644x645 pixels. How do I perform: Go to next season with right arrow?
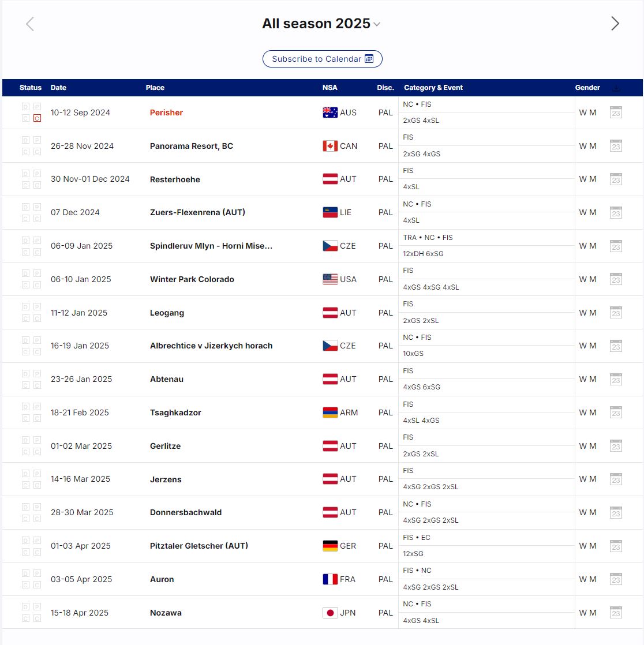(x=615, y=24)
